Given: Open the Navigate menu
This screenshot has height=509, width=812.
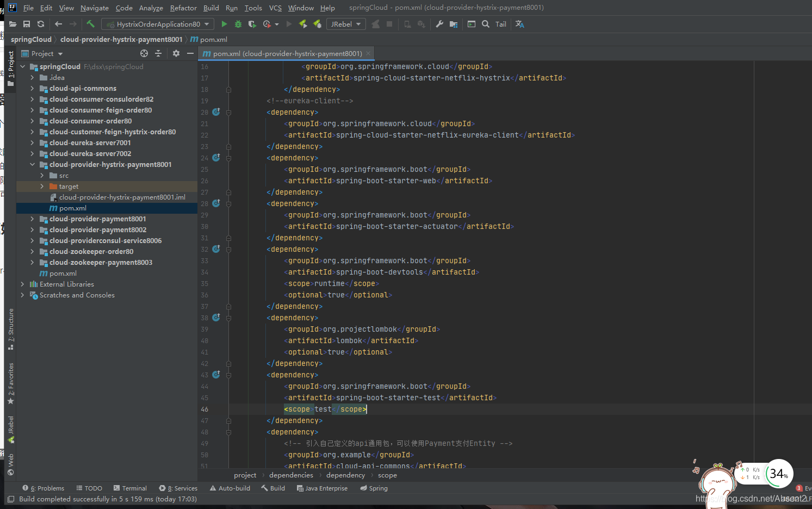Looking at the screenshot, I should [x=95, y=8].
